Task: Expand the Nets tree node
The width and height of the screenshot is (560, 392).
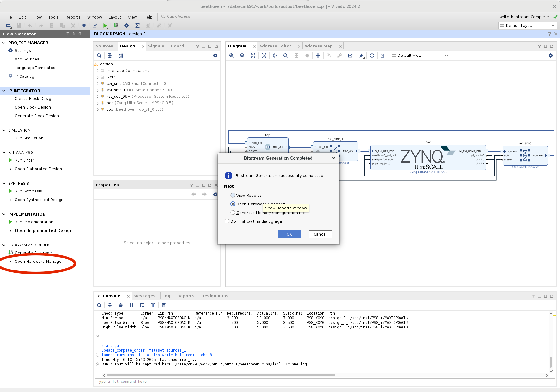Action: tap(98, 77)
